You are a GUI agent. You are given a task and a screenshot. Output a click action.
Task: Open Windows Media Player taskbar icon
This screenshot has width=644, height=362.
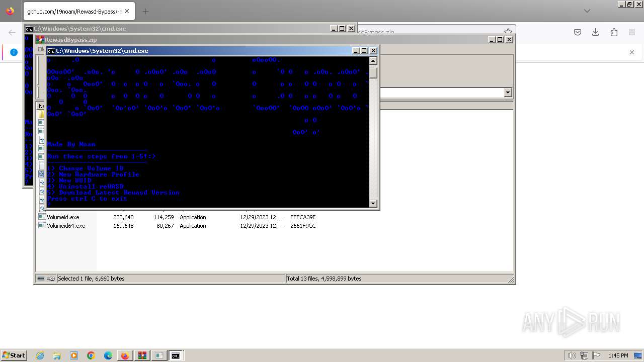pyautogui.click(x=74, y=355)
